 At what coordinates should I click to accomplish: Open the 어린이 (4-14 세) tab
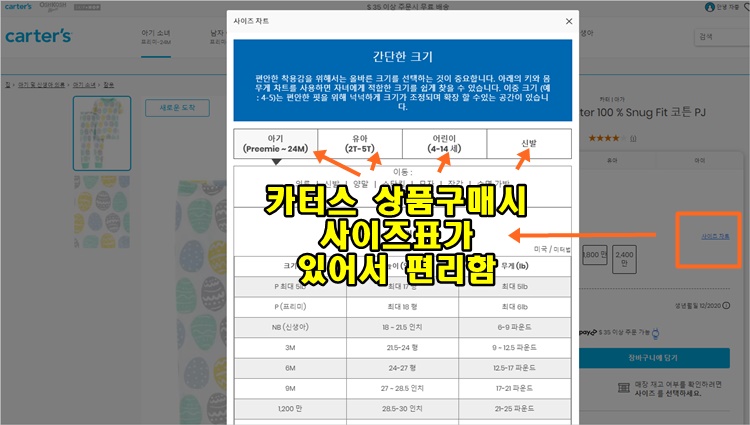pyautogui.click(x=444, y=143)
